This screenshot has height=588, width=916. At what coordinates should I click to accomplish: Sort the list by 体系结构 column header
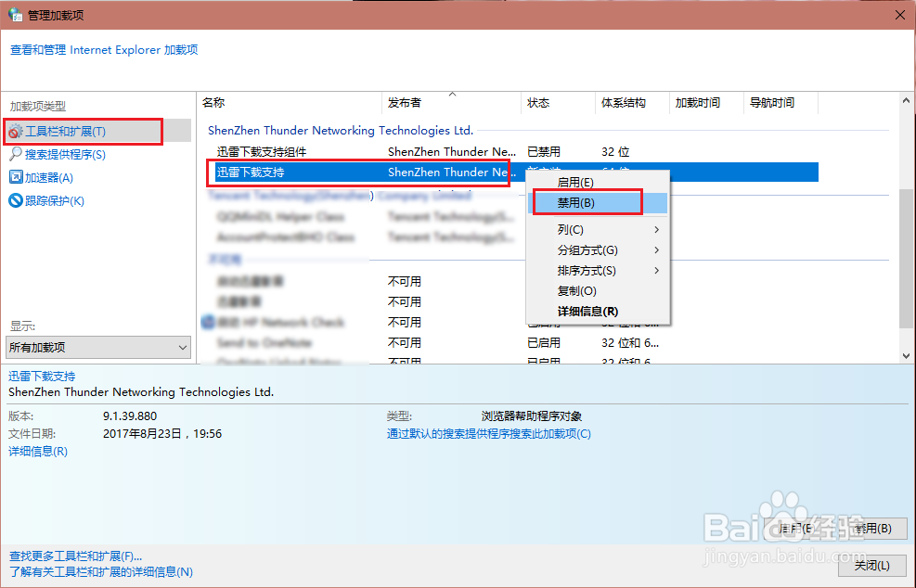tap(631, 103)
